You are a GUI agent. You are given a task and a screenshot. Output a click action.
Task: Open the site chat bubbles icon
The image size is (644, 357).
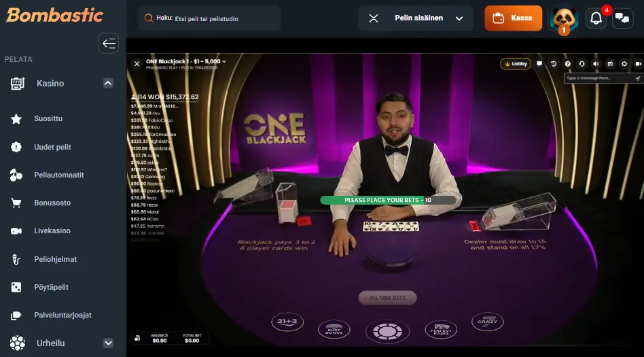click(623, 18)
